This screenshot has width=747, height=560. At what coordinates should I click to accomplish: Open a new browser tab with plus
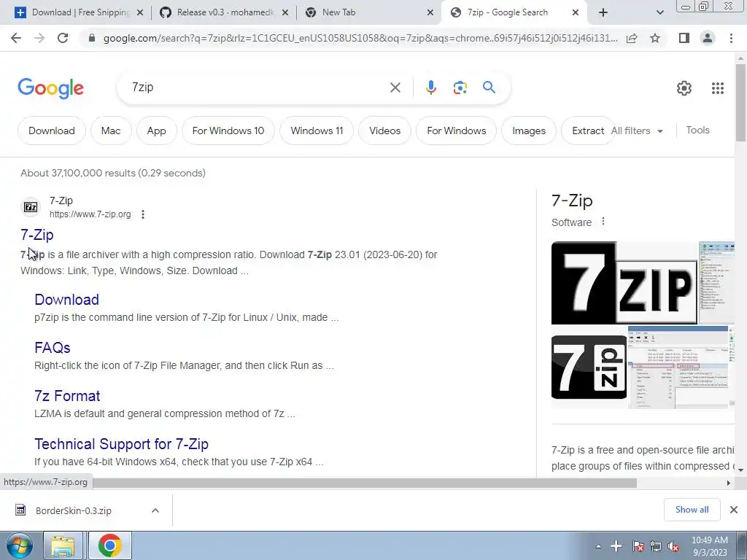pyautogui.click(x=603, y=13)
